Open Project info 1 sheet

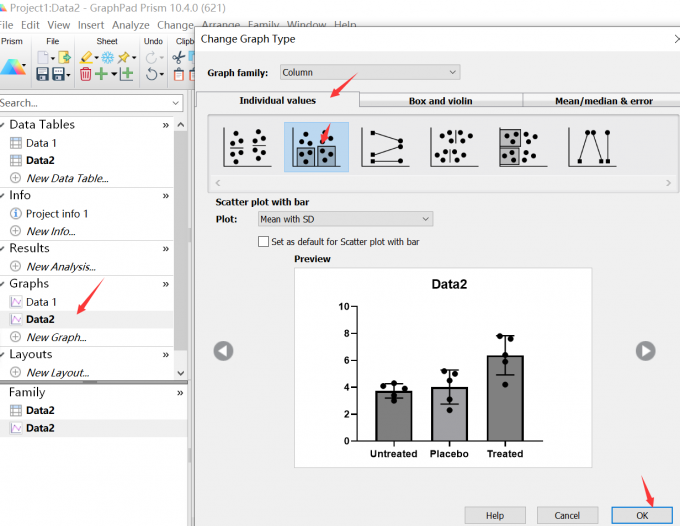57,214
